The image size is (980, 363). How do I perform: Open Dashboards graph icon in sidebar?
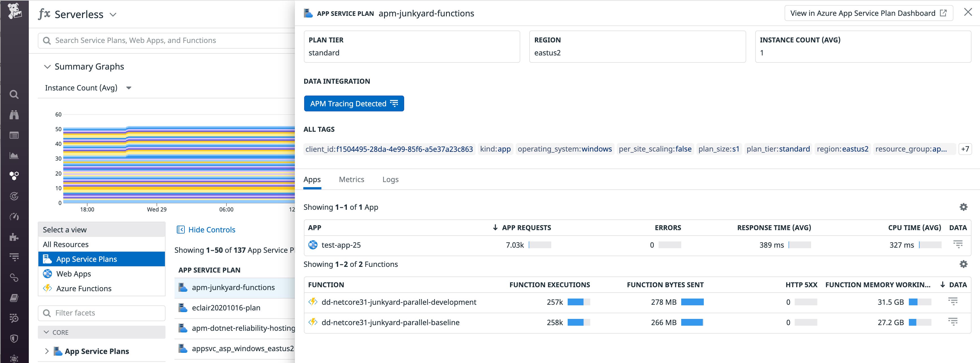(14, 155)
